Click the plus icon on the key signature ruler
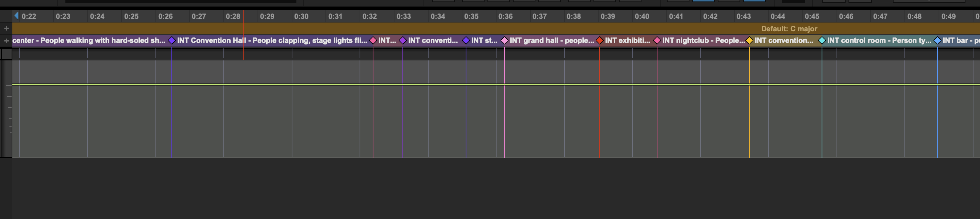The width and height of the screenshot is (980, 219). tap(7, 29)
